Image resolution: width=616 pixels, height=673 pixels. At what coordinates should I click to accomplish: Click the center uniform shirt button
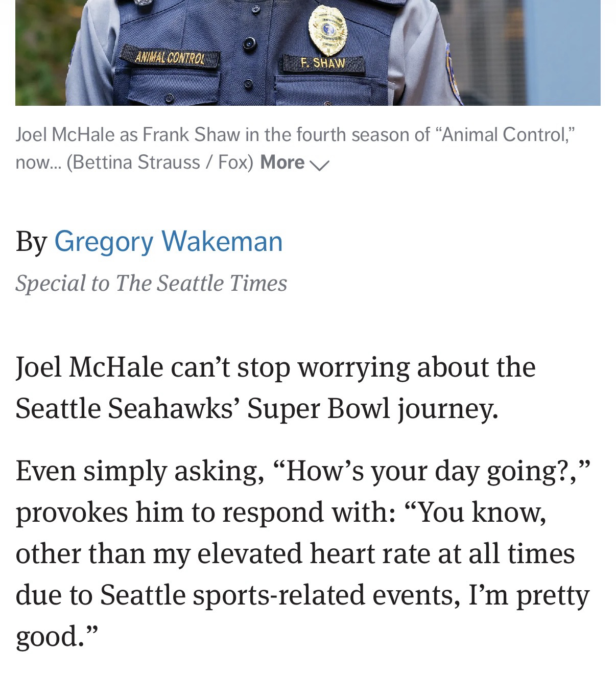coord(249,43)
